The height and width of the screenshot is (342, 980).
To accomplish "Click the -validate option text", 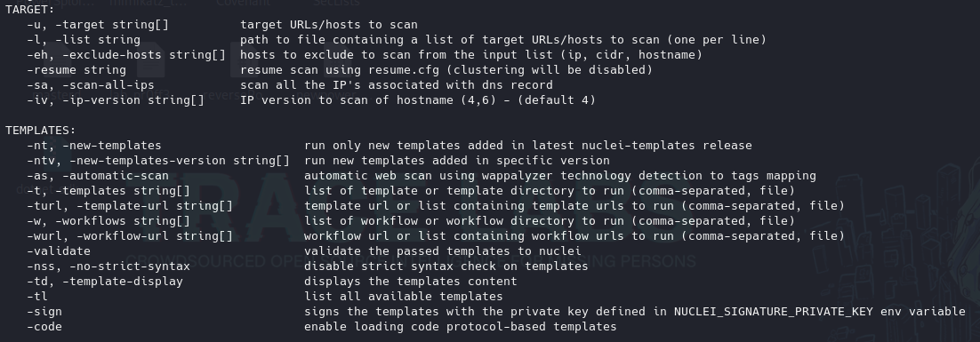I will (59, 251).
